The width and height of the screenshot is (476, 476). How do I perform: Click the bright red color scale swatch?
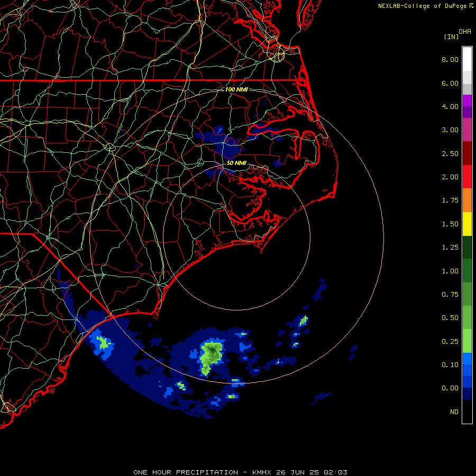coord(467,177)
